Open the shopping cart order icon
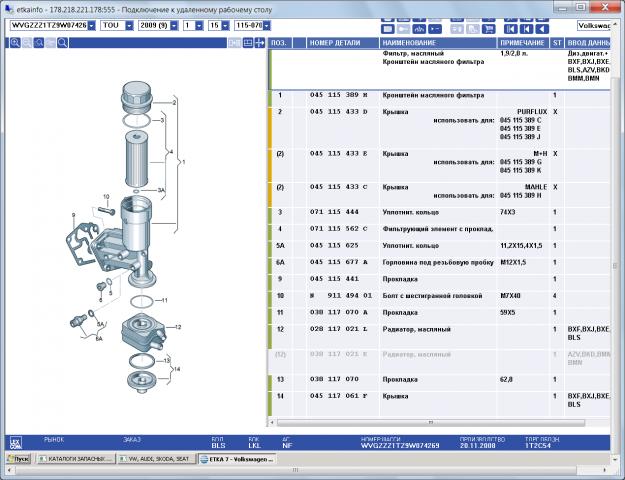Screen dimensions: 625x480 tap(488, 29)
